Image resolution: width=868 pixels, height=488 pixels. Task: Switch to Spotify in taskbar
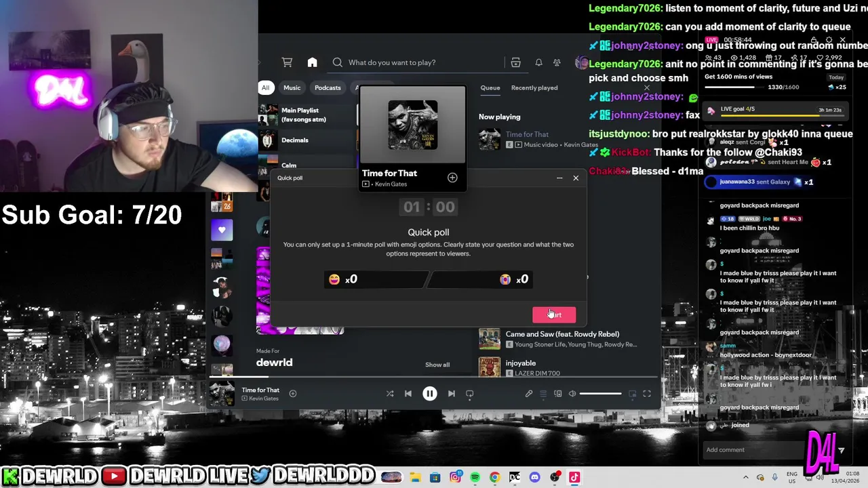[475, 477]
